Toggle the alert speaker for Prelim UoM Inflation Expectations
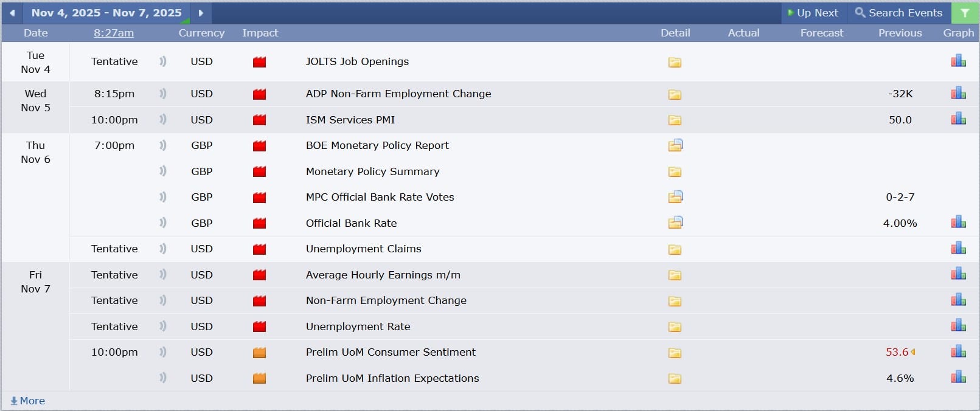The image size is (980, 411). pyautogui.click(x=162, y=378)
